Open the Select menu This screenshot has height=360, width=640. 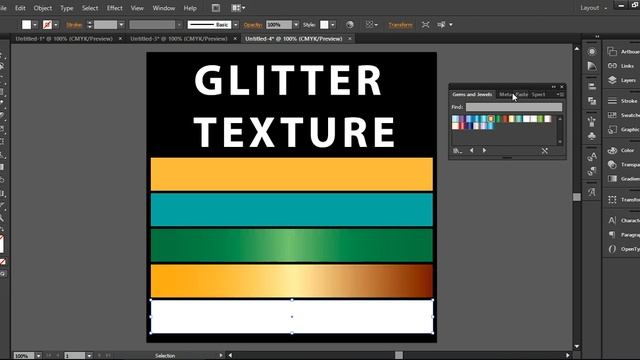[x=90, y=8]
